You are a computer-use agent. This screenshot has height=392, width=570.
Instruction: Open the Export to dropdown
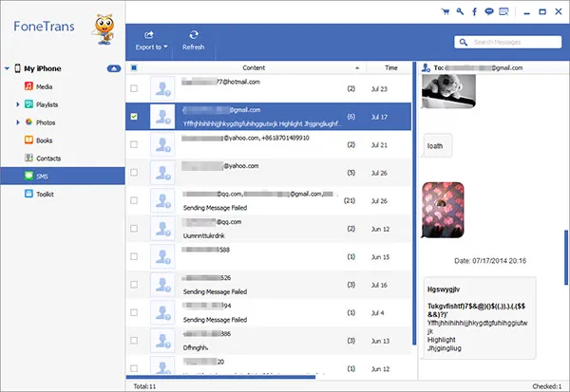[151, 40]
